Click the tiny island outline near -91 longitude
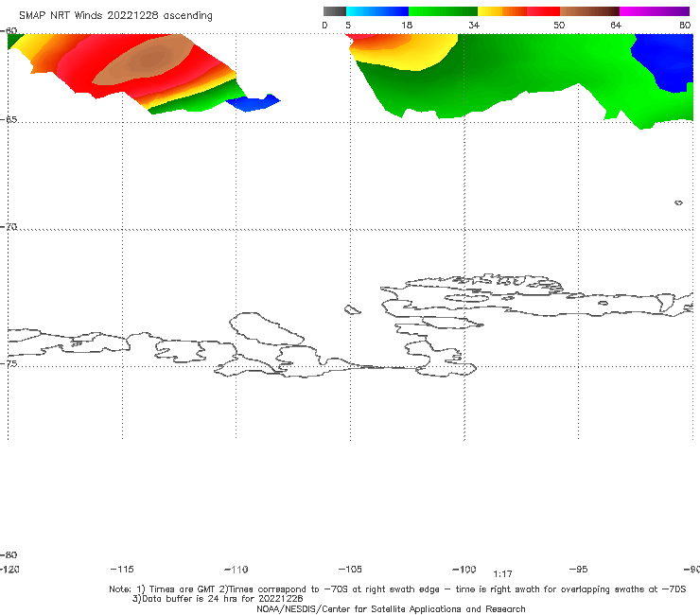The height and width of the screenshot is (615, 700). (678, 202)
